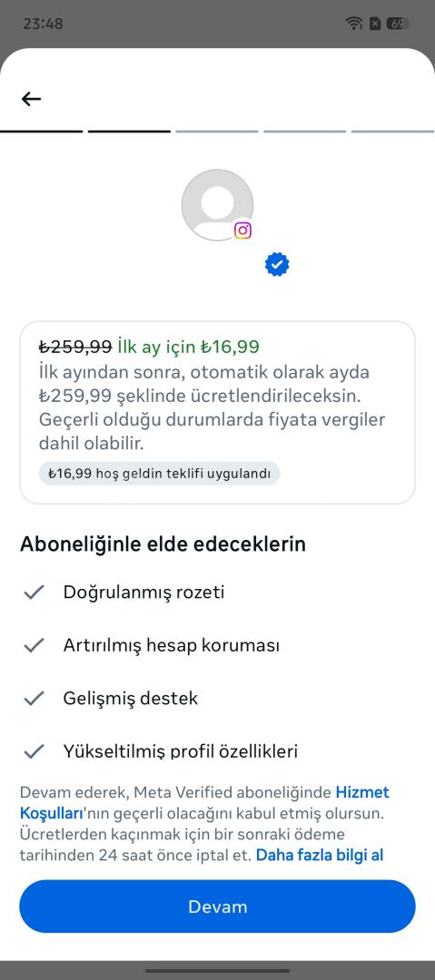Tap checkmark beside Gelişmiş destek
This screenshot has height=980, width=435.
click(x=34, y=698)
